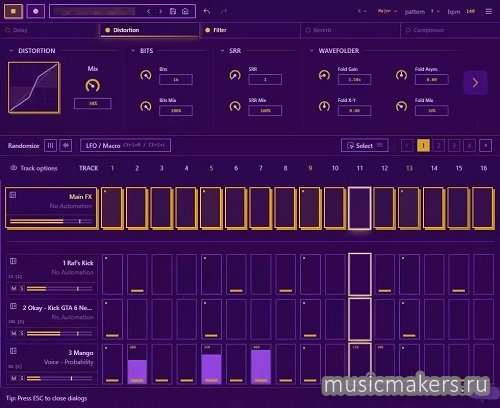Show next distortion parameters arrow

[475, 83]
